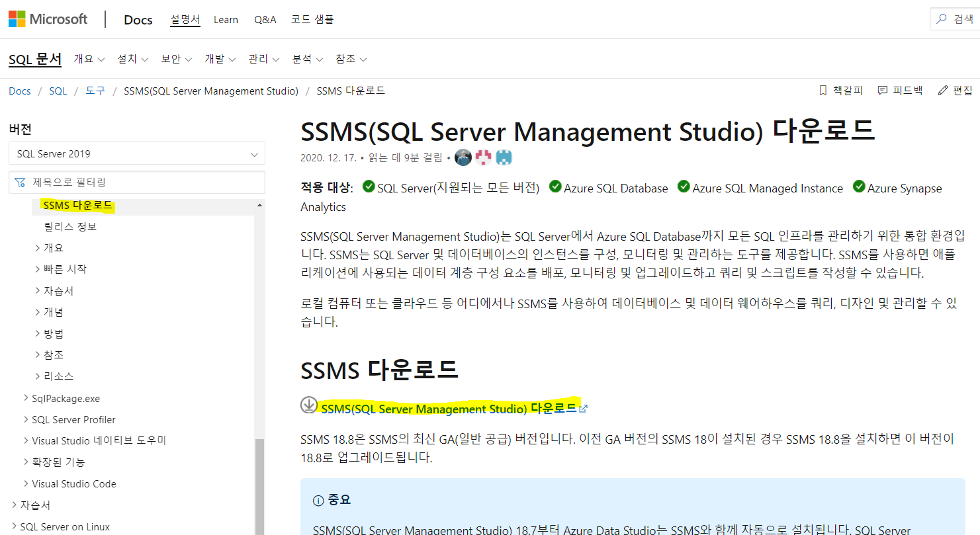The image size is (980, 535).
Task: Click the 검색 search box
Action: [955, 19]
